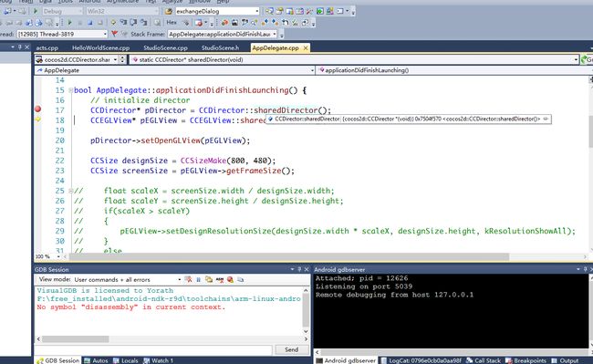Open the Breakpoints tab
This screenshot has width=593, height=364.
click(x=526, y=360)
